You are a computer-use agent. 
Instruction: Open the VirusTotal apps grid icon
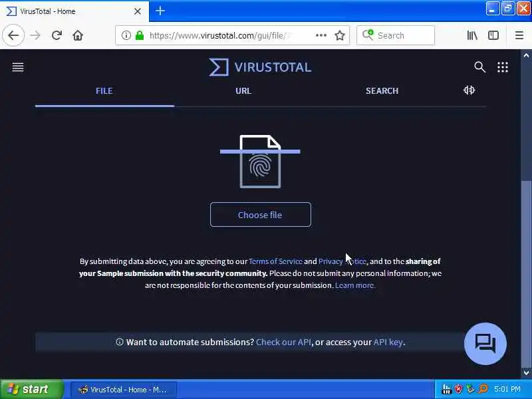(x=503, y=67)
